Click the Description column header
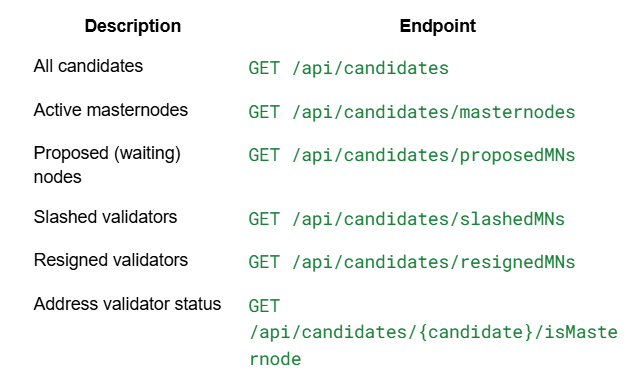The width and height of the screenshot is (643, 373). pyautogui.click(x=132, y=26)
